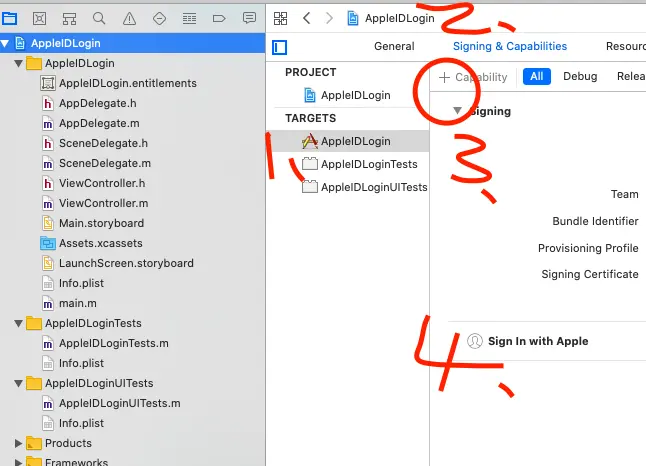This screenshot has width=646, height=466.
Task: Click the Bundle Identifier label
Action: tap(595, 221)
